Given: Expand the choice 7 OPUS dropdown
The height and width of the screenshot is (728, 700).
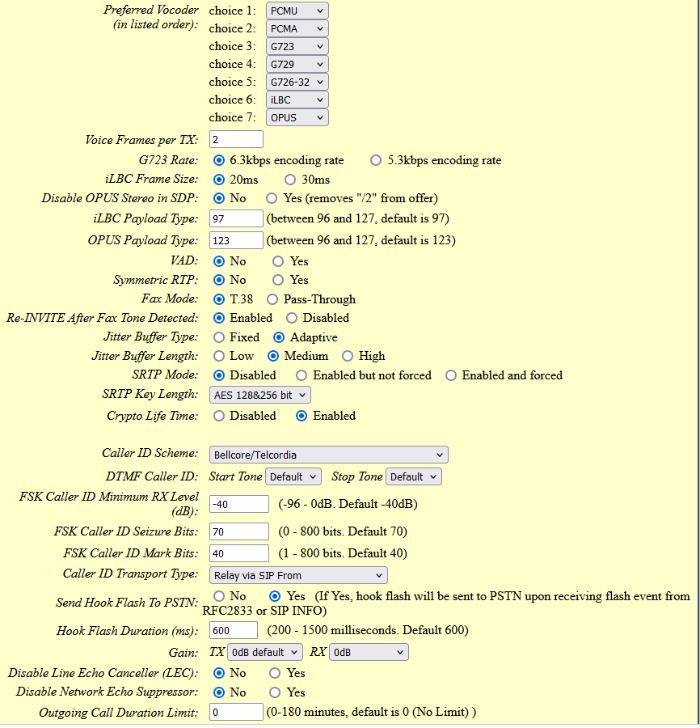Looking at the screenshot, I should (x=297, y=117).
